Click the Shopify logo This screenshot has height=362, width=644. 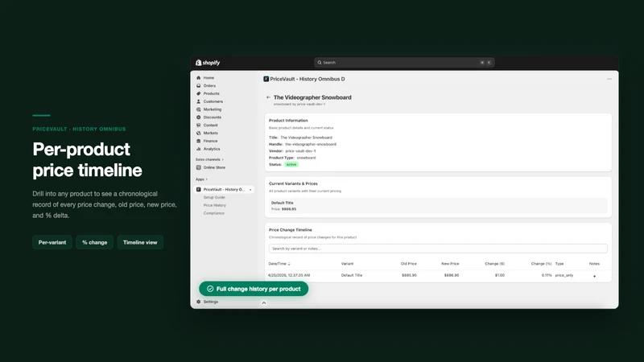(x=208, y=63)
